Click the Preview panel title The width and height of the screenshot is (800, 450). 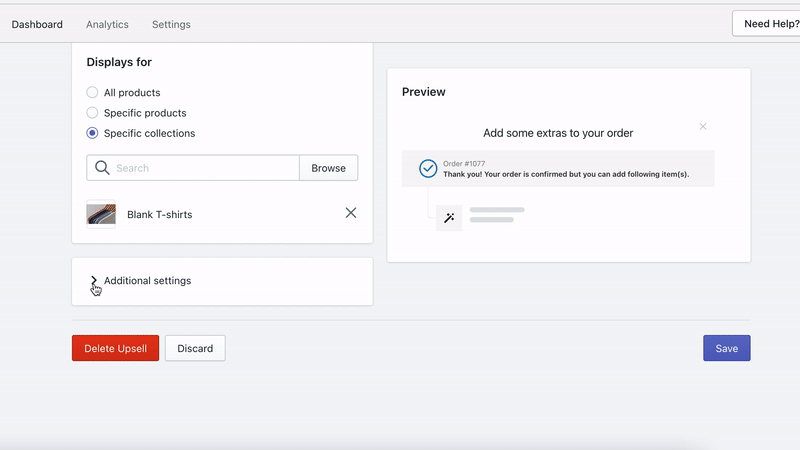click(423, 92)
